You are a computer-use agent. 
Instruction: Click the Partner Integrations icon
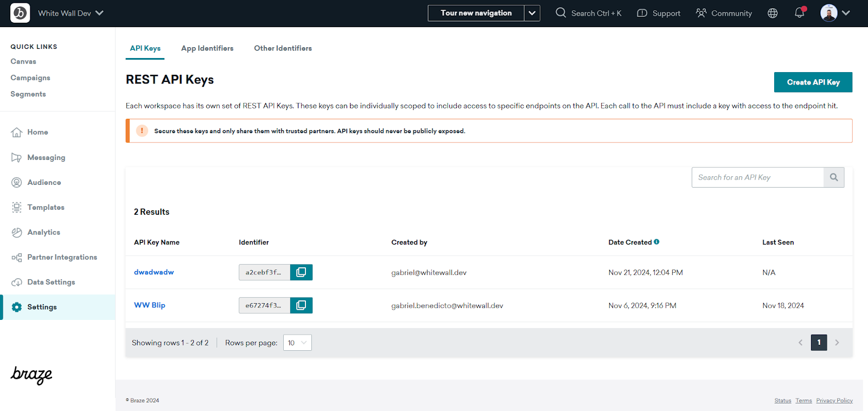pyautogui.click(x=17, y=257)
